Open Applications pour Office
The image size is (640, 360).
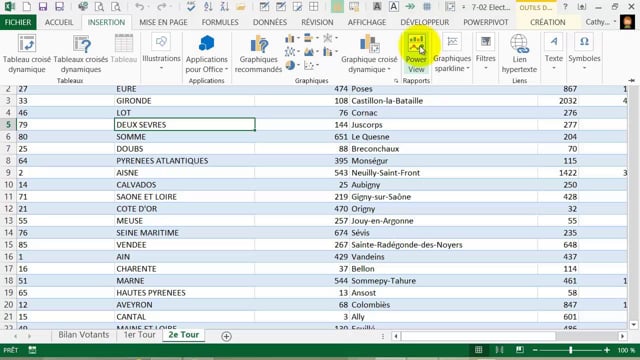207,54
